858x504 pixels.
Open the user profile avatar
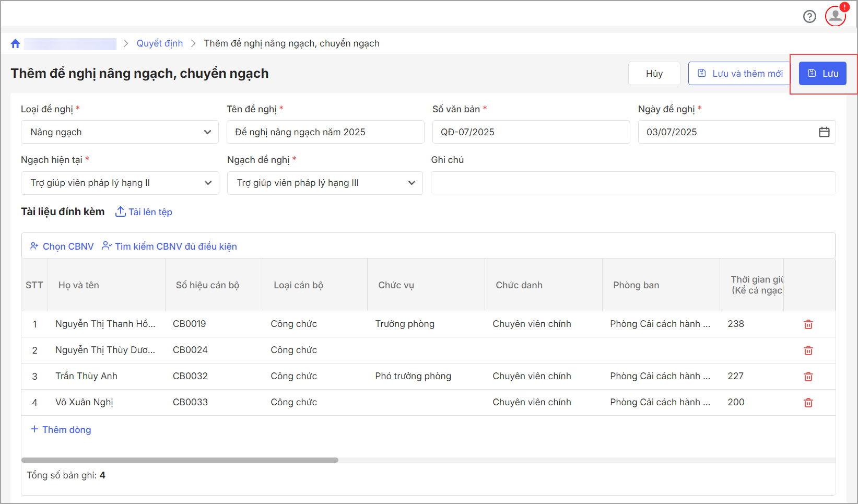[836, 16]
